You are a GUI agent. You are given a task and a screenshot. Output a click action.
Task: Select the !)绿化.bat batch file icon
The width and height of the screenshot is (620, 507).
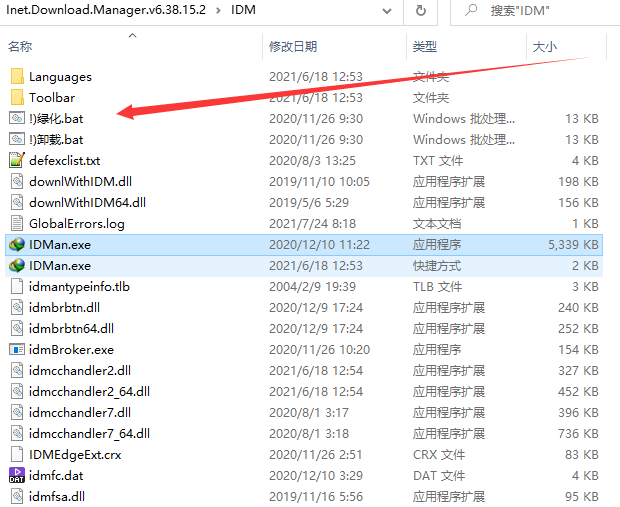[x=17, y=118]
